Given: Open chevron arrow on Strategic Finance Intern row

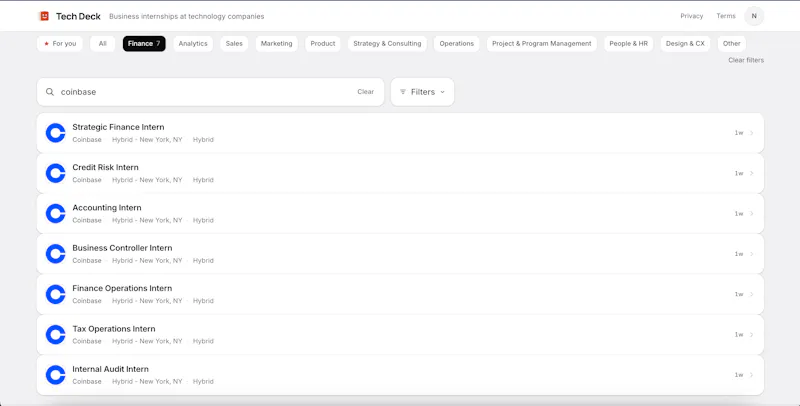Looking at the screenshot, I should point(752,133).
